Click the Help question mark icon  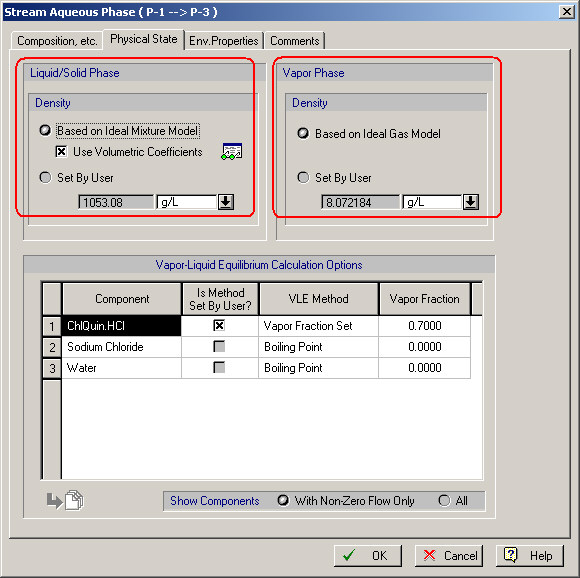[x=510, y=555]
